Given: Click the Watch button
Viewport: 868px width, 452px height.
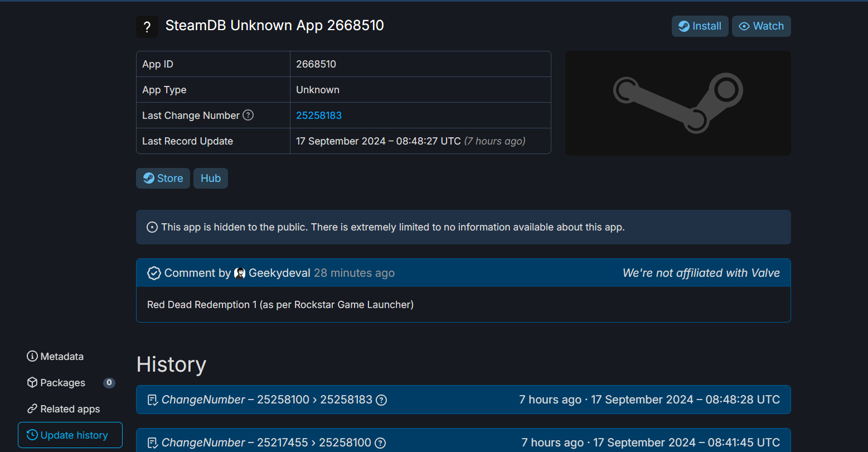Looking at the screenshot, I should (x=761, y=26).
